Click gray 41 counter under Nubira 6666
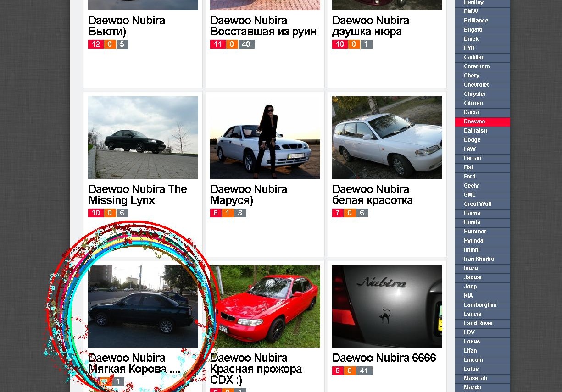This screenshot has width=562, height=392. [364, 371]
